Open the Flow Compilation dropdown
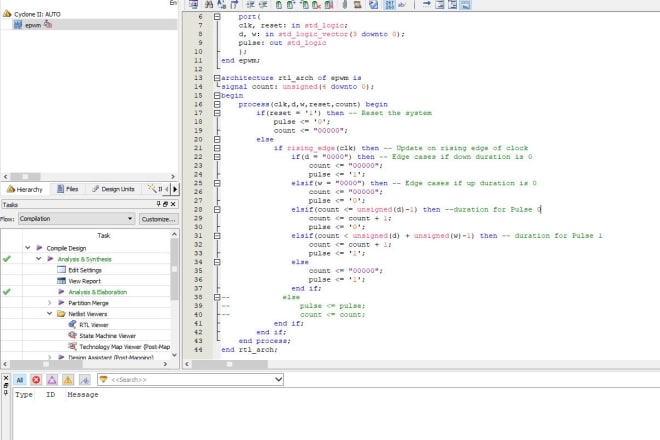The width and height of the screenshot is (660, 440). click(x=76, y=219)
